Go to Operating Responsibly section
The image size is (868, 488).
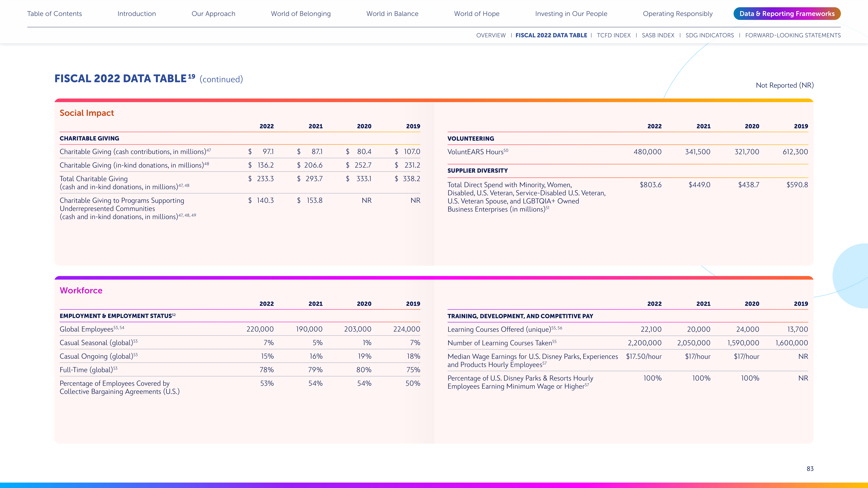(x=678, y=14)
